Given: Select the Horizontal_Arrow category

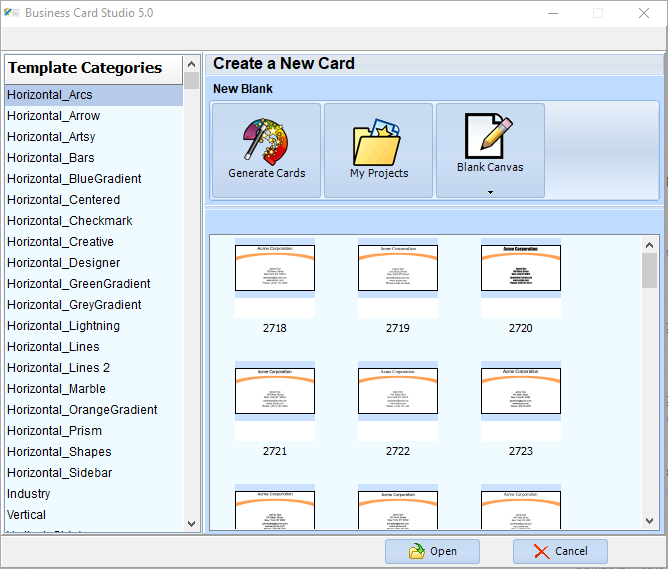Looking at the screenshot, I should (x=94, y=116).
